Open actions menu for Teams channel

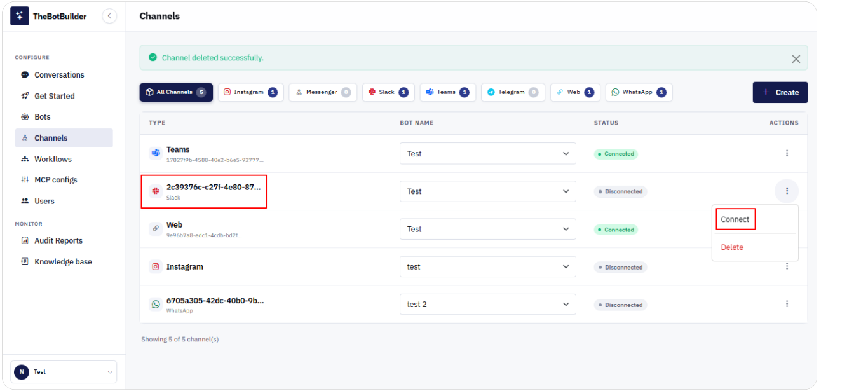point(787,153)
